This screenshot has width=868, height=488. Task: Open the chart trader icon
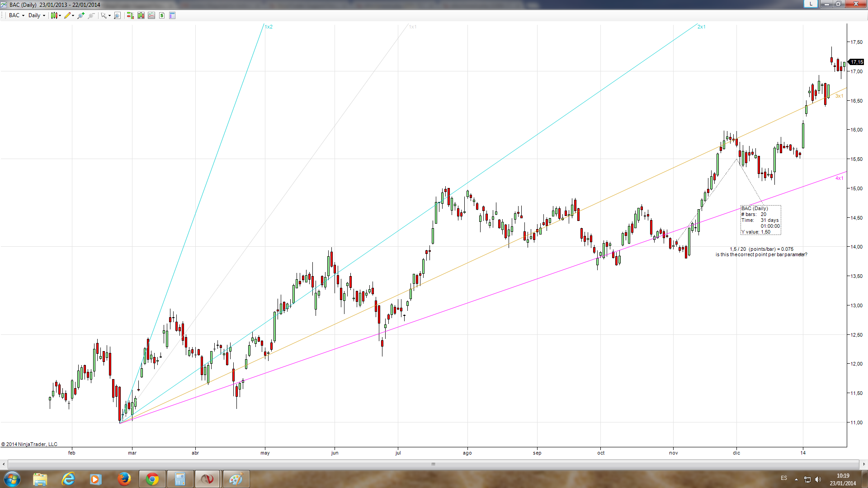(130, 15)
